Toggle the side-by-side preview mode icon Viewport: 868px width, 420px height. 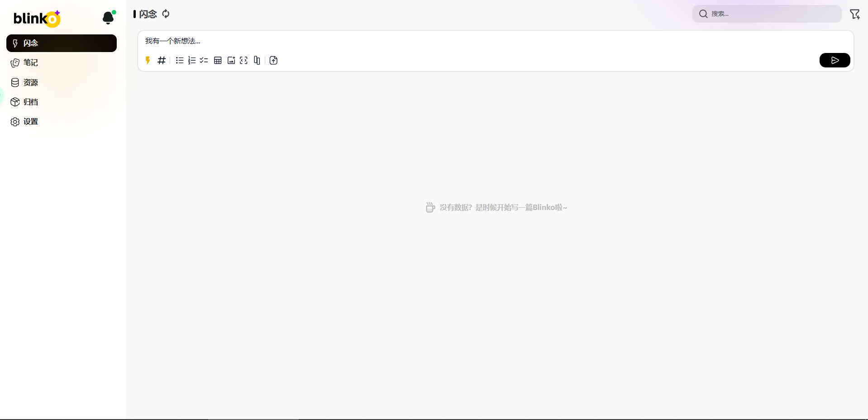(x=257, y=60)
